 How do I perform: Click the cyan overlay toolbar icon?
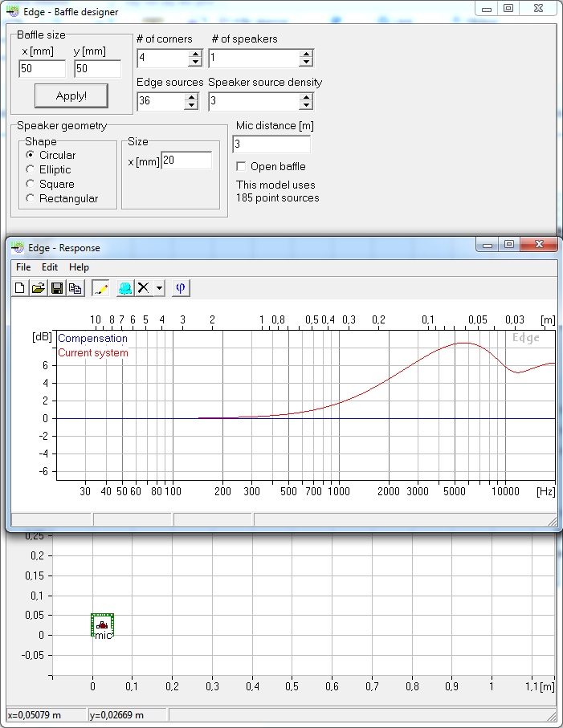point(124,288)
